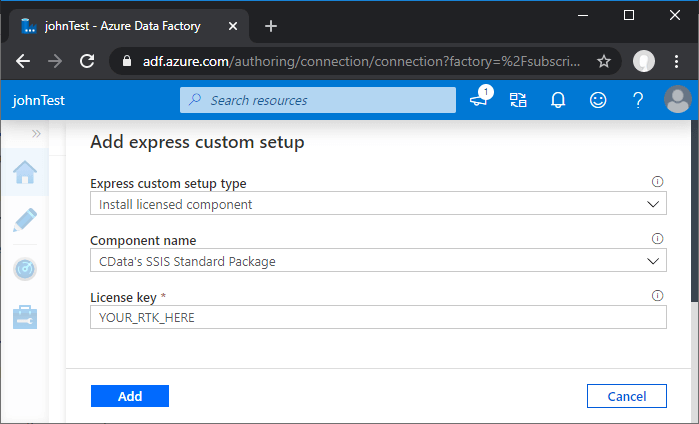This screenshot has width=699, height=424.
Task: Open the feedback smiley icon
Action: (598, 100)
